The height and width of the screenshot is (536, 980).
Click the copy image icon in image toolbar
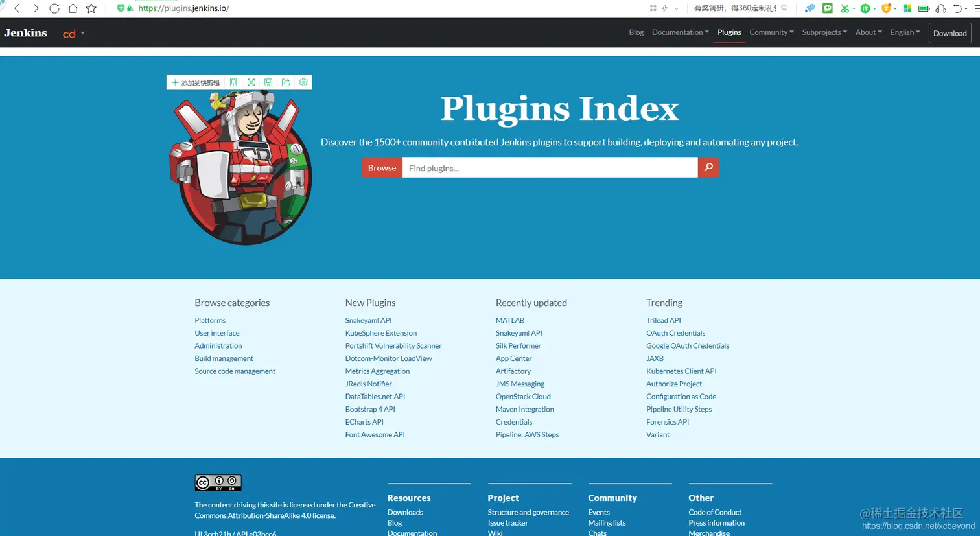pos(233,82)
